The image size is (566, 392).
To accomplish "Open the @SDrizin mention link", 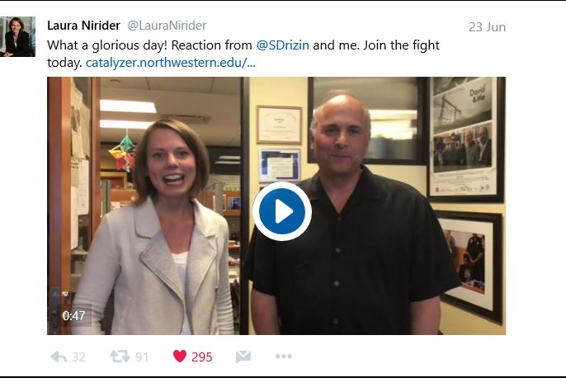I will tap(283, 45).
